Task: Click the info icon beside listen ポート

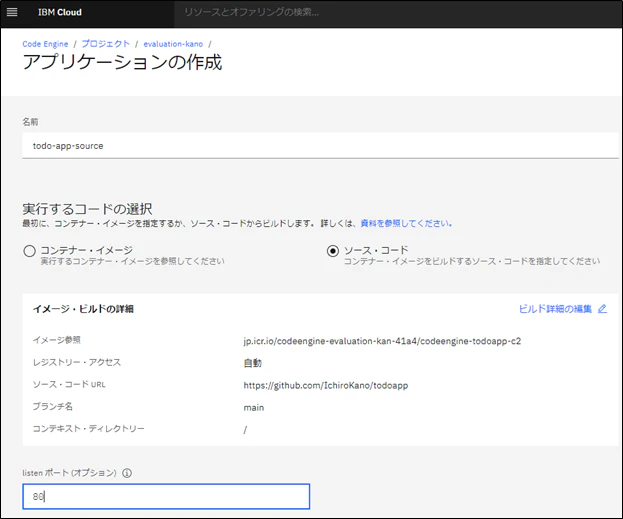Action: tap(127, 473)
